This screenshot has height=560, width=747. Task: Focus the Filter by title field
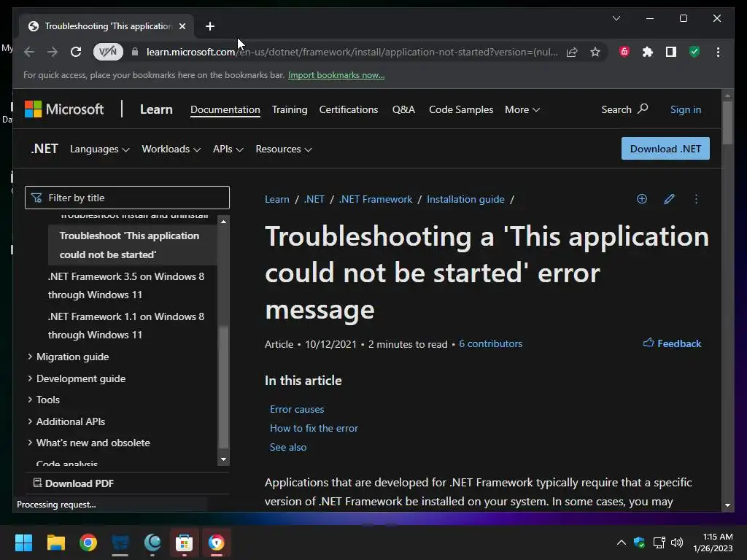click(127, 198)
